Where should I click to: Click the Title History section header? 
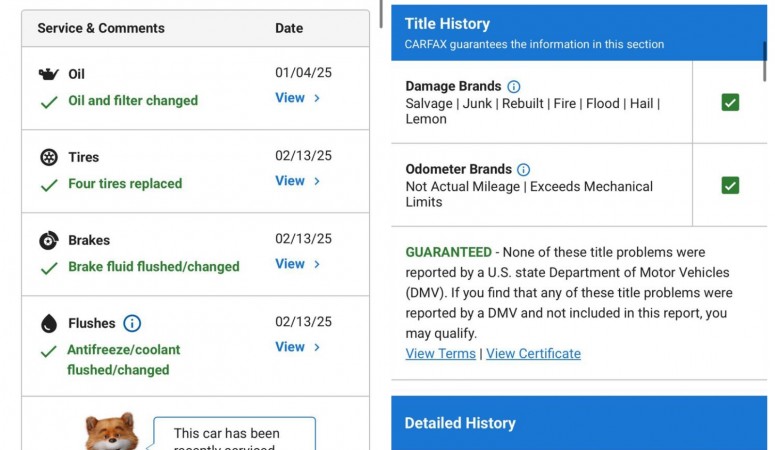click(579, 33)
